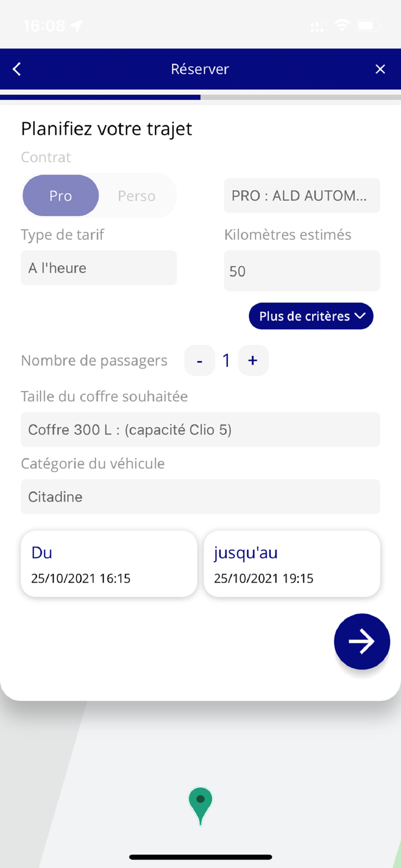Screen dimensions: 401x868
Task: Close the Réserver screen with the X
Action: click(380, 68)
